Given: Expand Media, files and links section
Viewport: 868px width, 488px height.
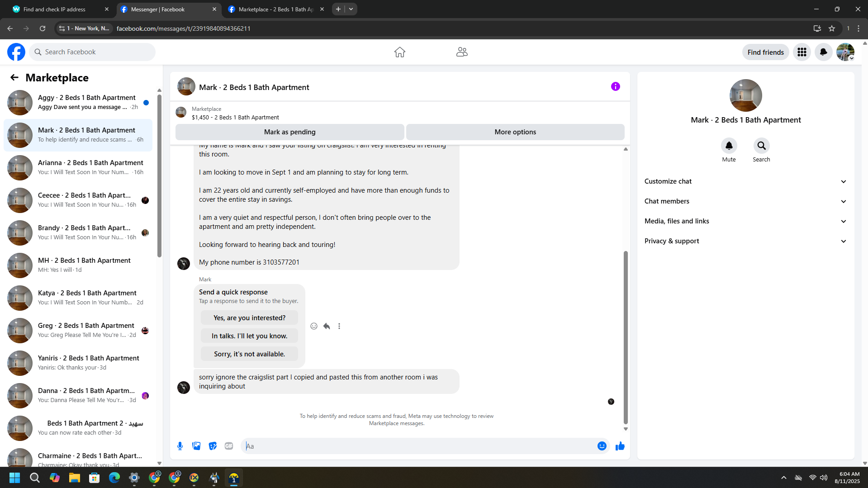Looking at the screenshot, I should click(x=745, y=221).
